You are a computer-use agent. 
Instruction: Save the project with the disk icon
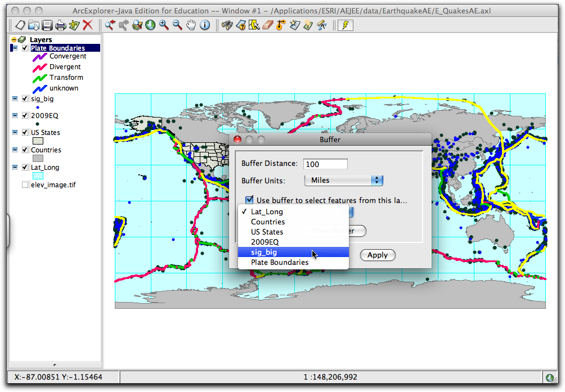pos(47,25)
